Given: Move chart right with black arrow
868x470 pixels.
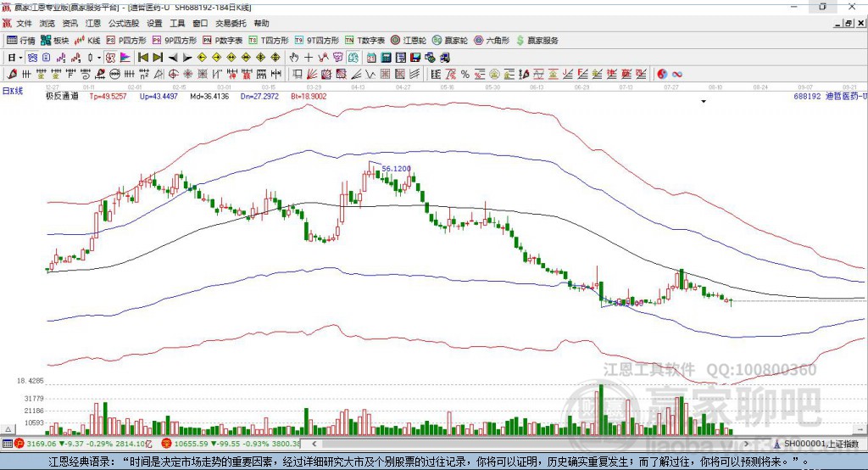Looking at the screenshot, I should tap(187, 58).
